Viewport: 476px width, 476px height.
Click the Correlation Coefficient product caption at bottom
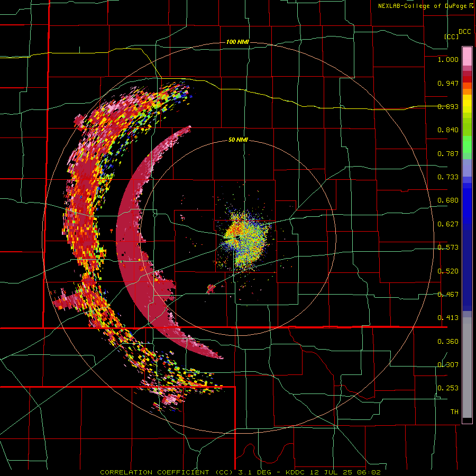coord(240,472)
